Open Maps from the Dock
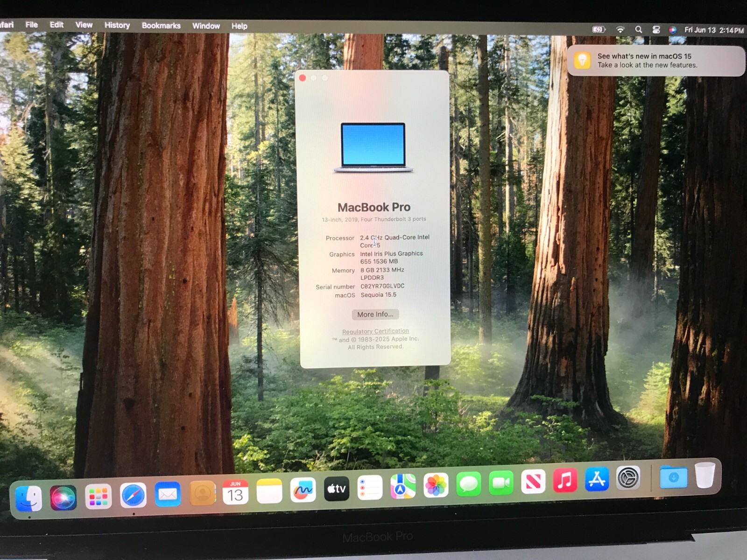747x560 pixels. point(403,485)
